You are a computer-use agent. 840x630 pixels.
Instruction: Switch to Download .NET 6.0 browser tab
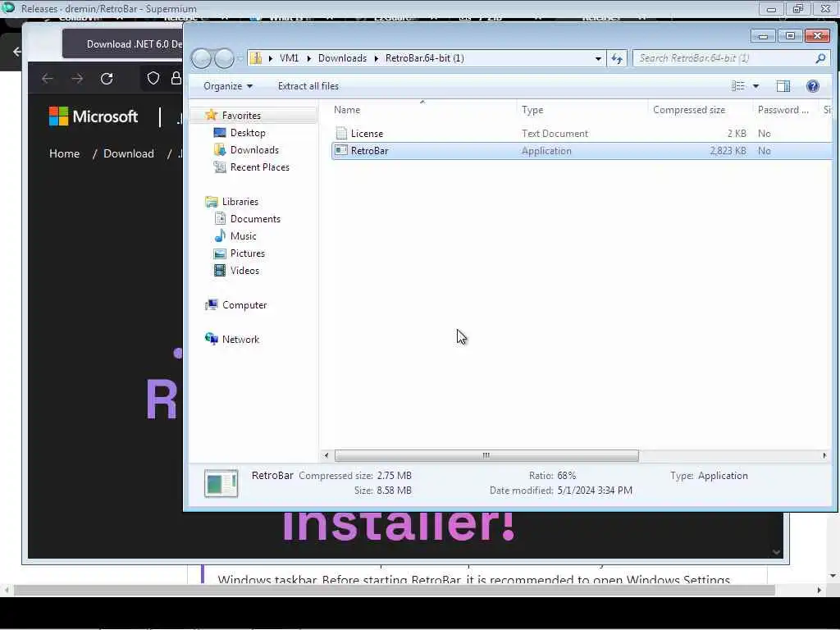coord(123,44)
